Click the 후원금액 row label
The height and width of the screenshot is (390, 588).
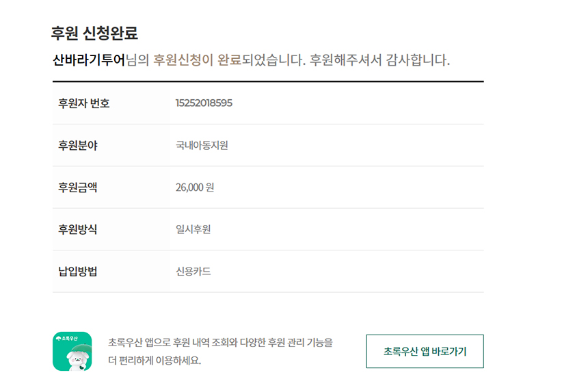(78, 187)
